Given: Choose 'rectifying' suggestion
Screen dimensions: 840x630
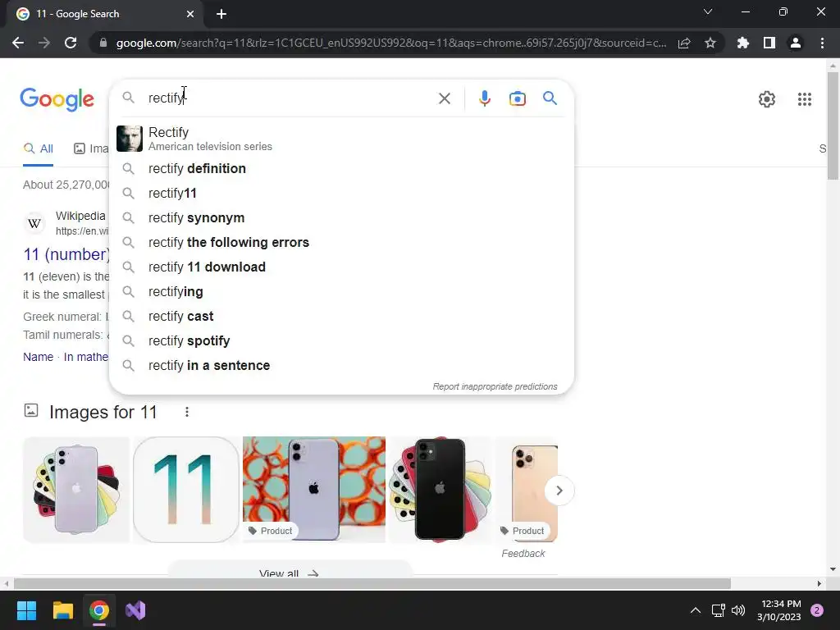Looking at the screenshot, I should [x=341, y=292].
